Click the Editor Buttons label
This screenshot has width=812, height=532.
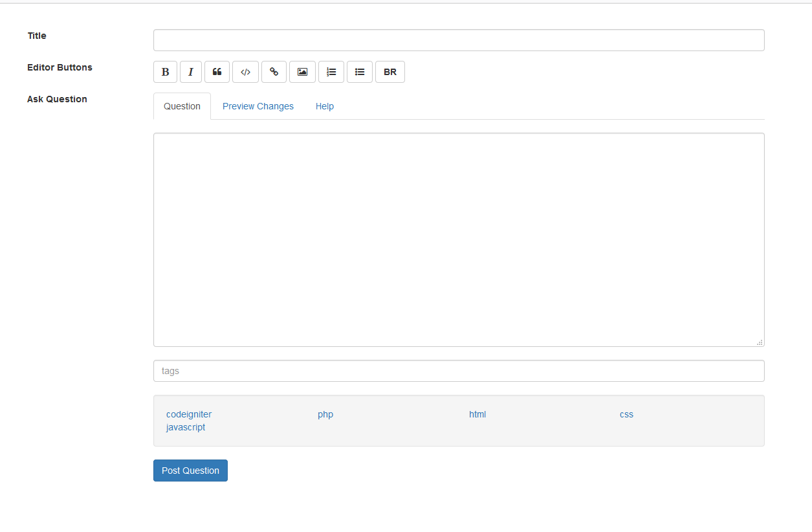click(x=60, y=67)
